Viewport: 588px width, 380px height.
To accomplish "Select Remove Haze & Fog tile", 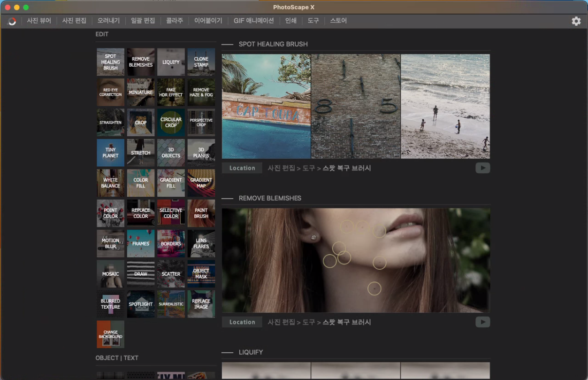I will (x=201, y=92).
